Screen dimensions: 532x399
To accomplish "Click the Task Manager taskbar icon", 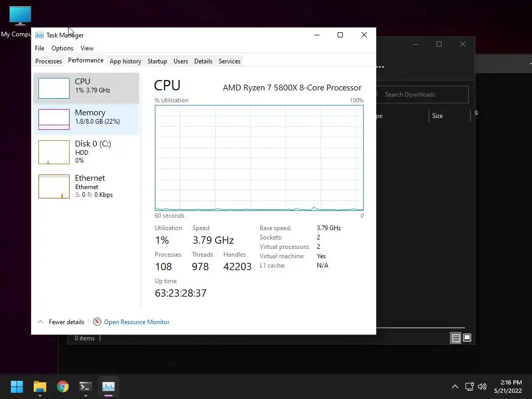I will click(x=109, y=387).
